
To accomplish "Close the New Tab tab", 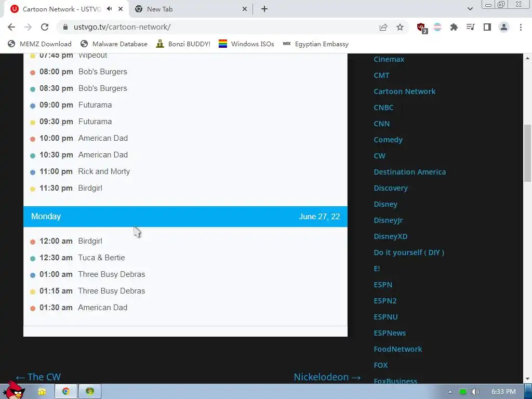I will point(244,9).
